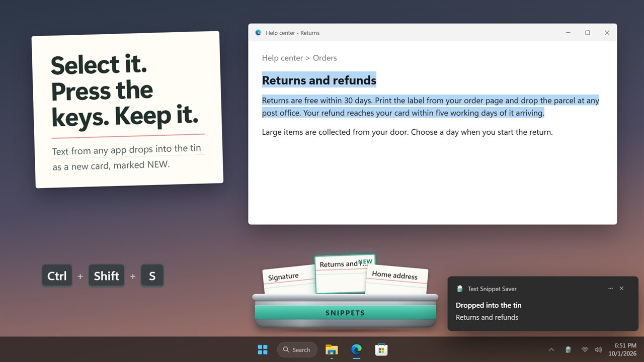Open Microsoft Edge from the taskbar
Image resolution: width=644 pixels, height=362 pixels.
point(356,349)
